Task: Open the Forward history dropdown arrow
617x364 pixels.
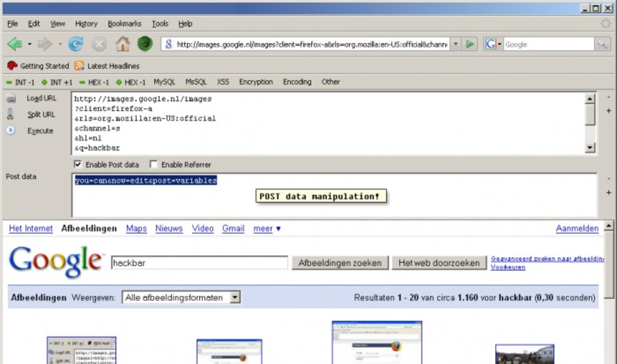Action: 60,44
